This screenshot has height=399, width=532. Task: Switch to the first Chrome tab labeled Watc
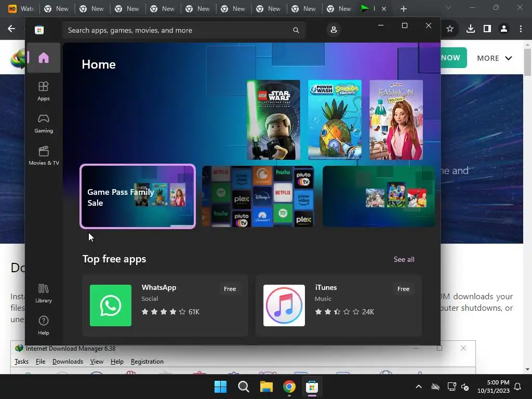pyautogui.click(x=21, y=9)
